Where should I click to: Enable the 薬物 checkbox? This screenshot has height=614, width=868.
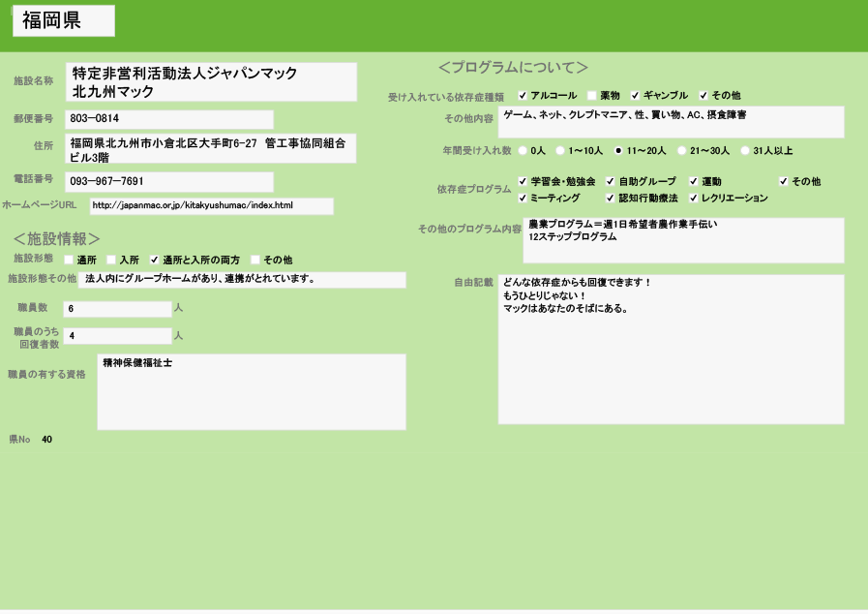(592, 96)
